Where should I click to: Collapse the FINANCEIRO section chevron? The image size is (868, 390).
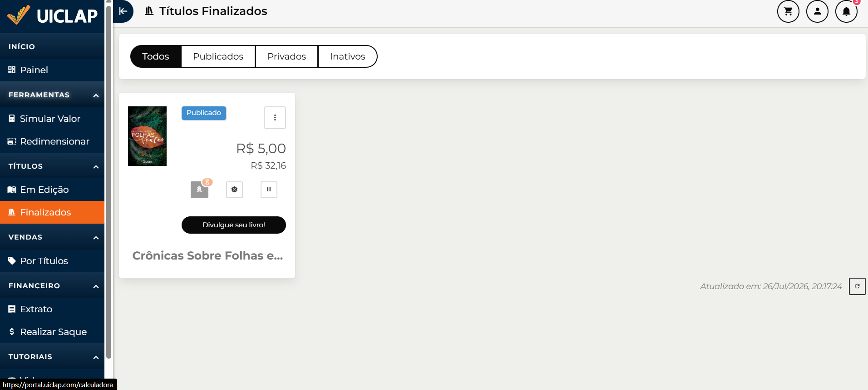tap(96, 286)
